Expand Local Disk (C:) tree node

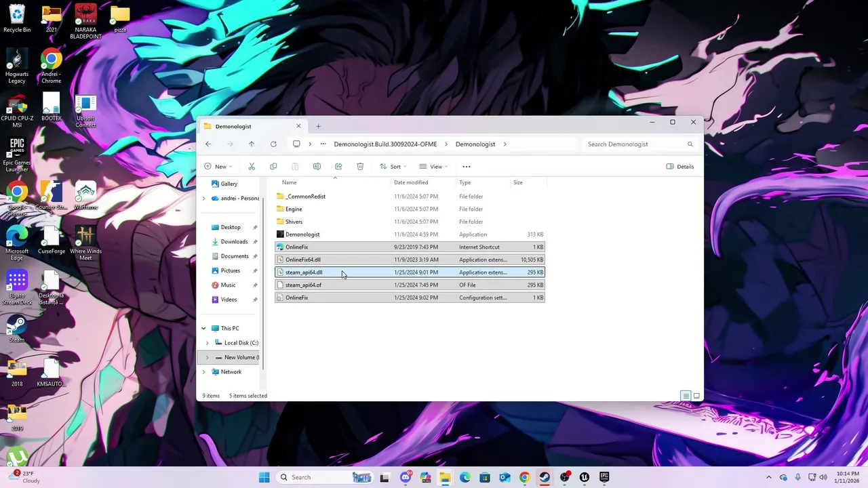tap(208, 343)
